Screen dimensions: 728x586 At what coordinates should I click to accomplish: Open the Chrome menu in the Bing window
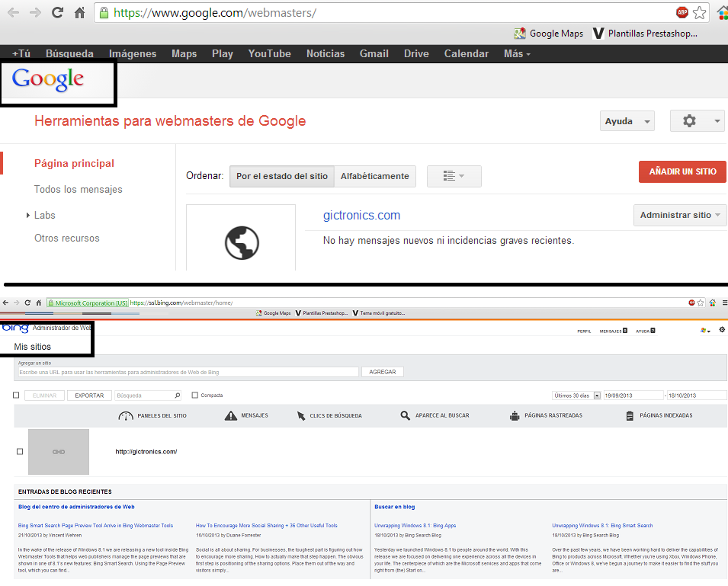click(x=724, y=303)
